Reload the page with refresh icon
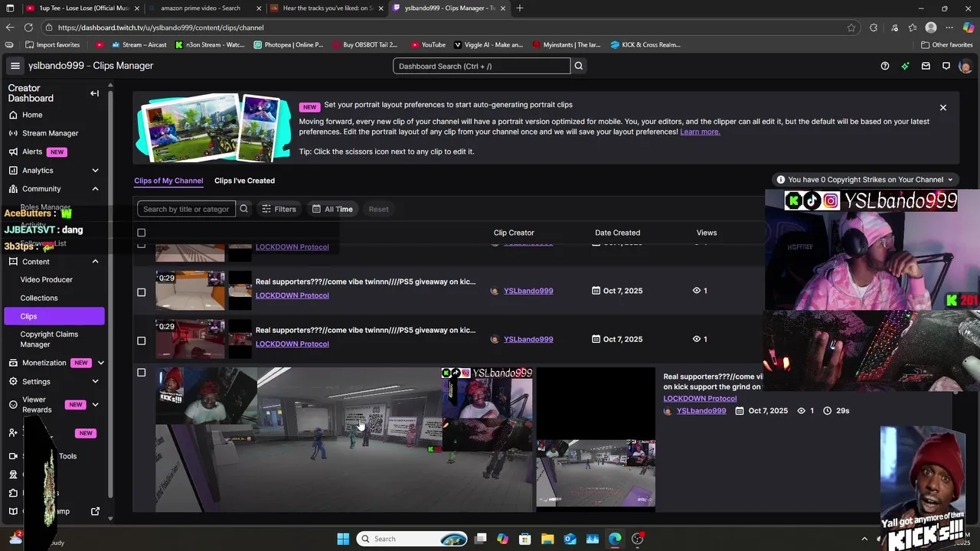This screenshot has width=980, height=551. click(28, 28)
